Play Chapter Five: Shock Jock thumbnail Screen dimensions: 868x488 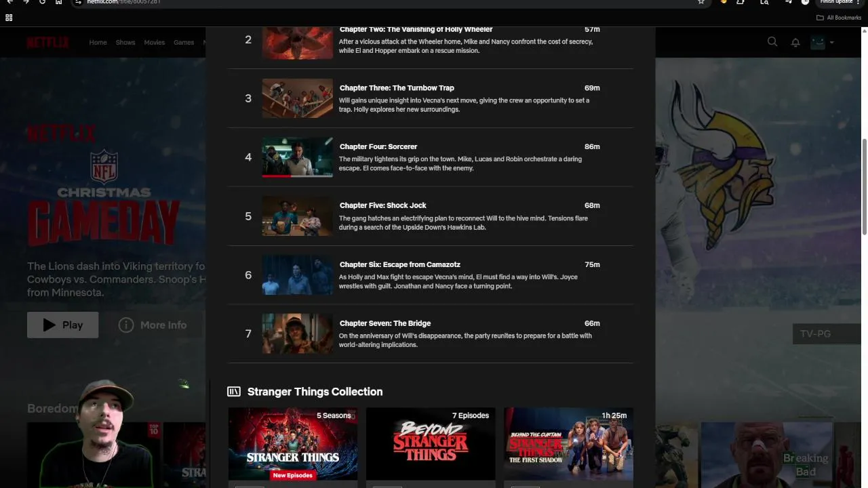pos(298,216)
